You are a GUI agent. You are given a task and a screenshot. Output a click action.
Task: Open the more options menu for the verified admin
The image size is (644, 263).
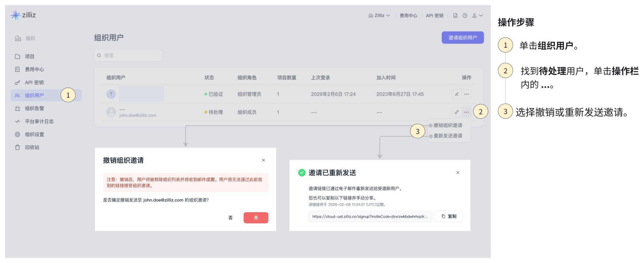coord(466,94)
